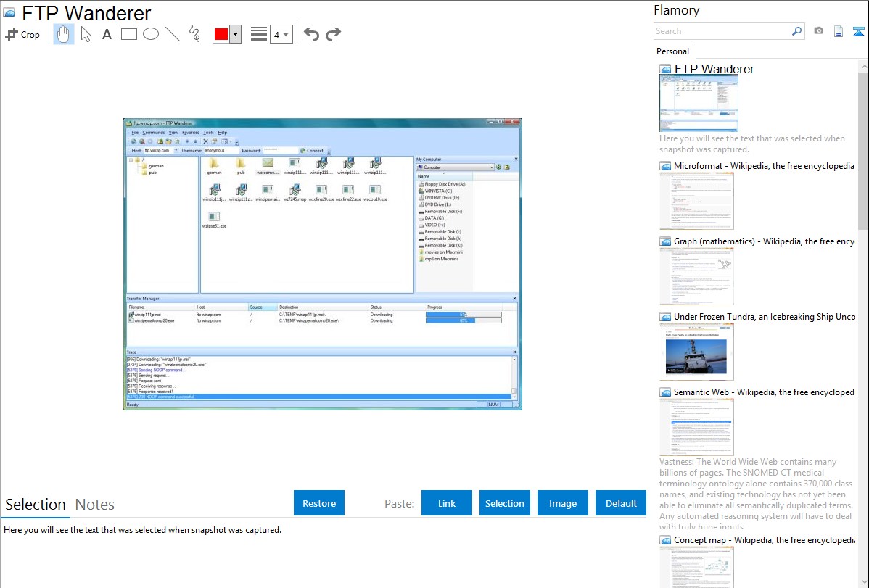Screen dimensions: 869x588
Task: Open the Graph (mathematics) snapshot thumbnail
Action: [x=696, y=276]
